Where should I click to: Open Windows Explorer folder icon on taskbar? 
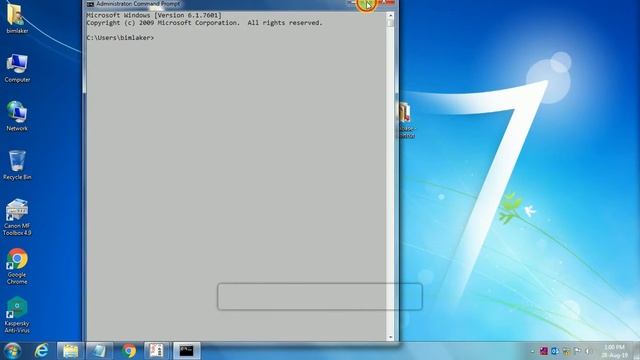tap(71, 351)
